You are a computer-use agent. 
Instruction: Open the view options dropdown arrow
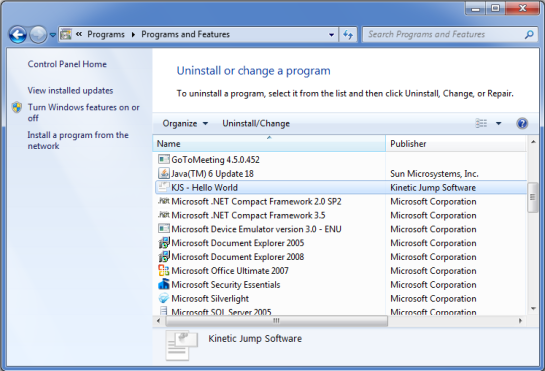pyautogui.click(x=498, y=123)
